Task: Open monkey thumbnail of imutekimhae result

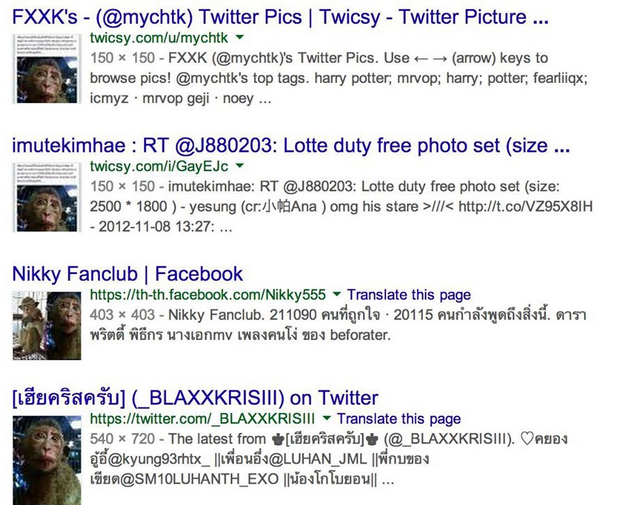Action: pos(47,197)
